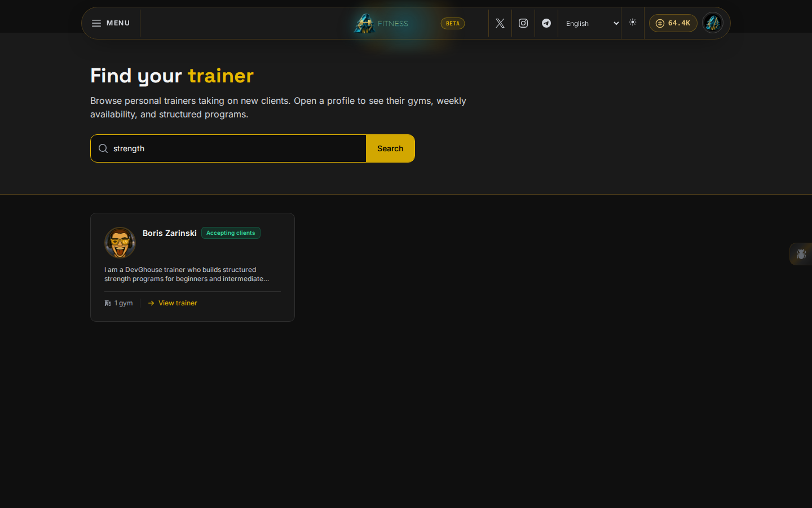The width and height of the screenshot is (812, 508).
Task: Open the hamburger MENU button
Action: tap(111, 23)
